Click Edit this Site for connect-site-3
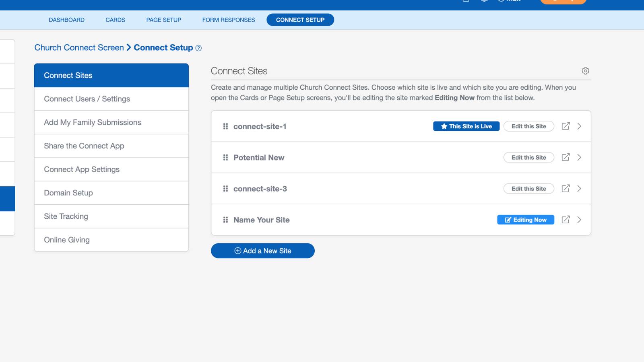The width and height of the screenshot is (644, 362). (x=529, y=189)
